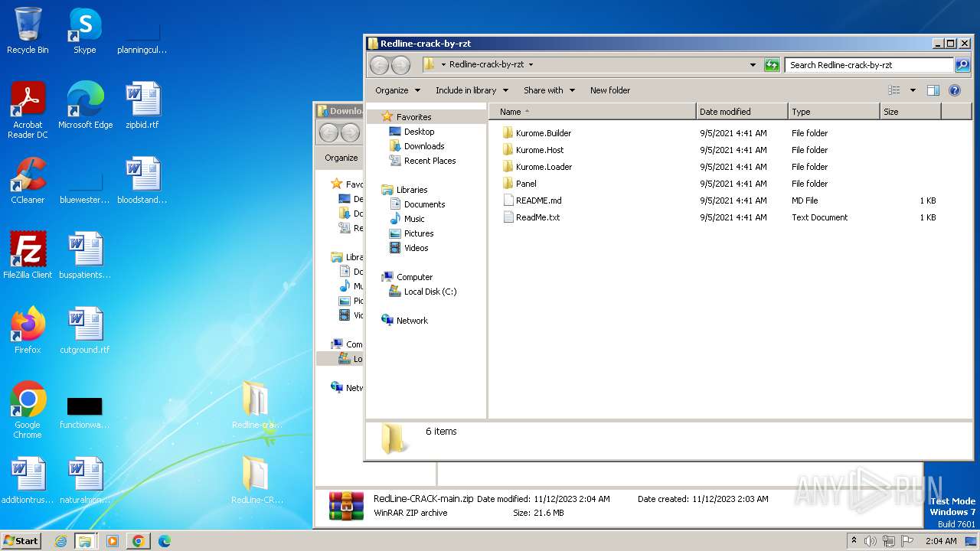The width and height of the screenshot is (980, 551).
Task: Click the taskbar clock showing 2:04 AM
Action: [x=941, y=541]
